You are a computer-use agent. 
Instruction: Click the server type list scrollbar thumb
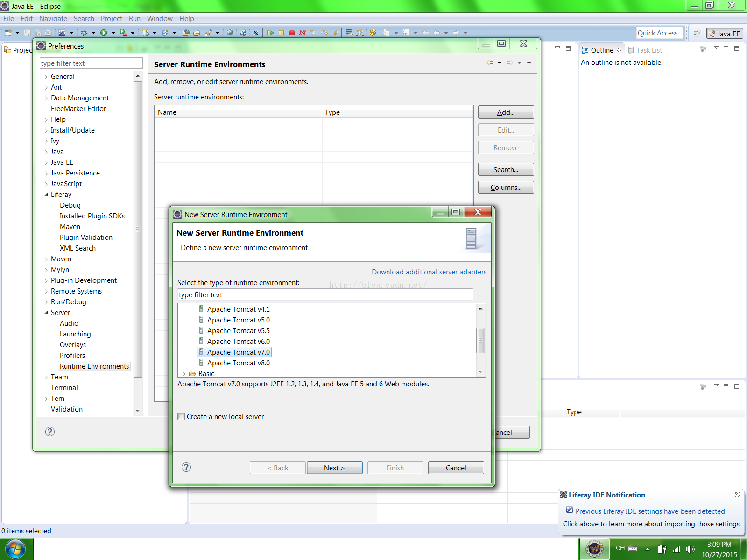tap(480, 340)
